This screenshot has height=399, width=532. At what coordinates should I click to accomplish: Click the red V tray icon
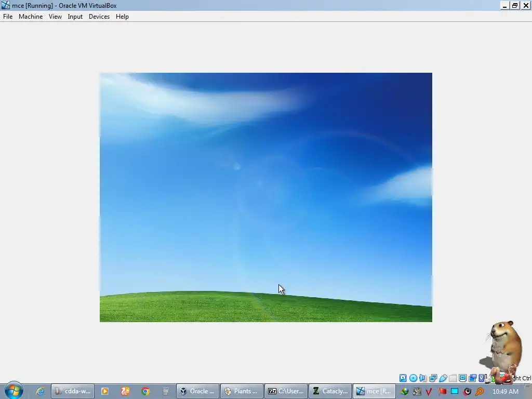429,392
